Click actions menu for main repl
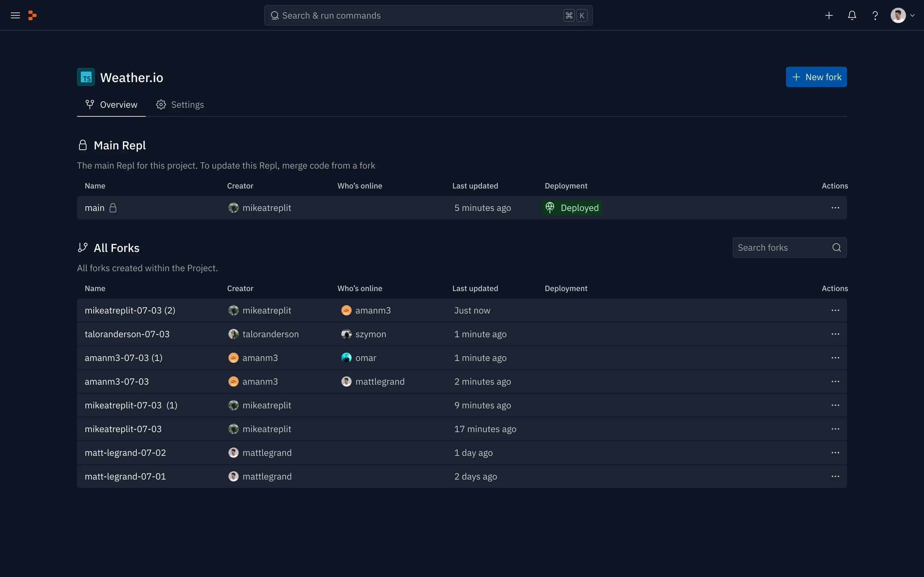 (835, 207)
